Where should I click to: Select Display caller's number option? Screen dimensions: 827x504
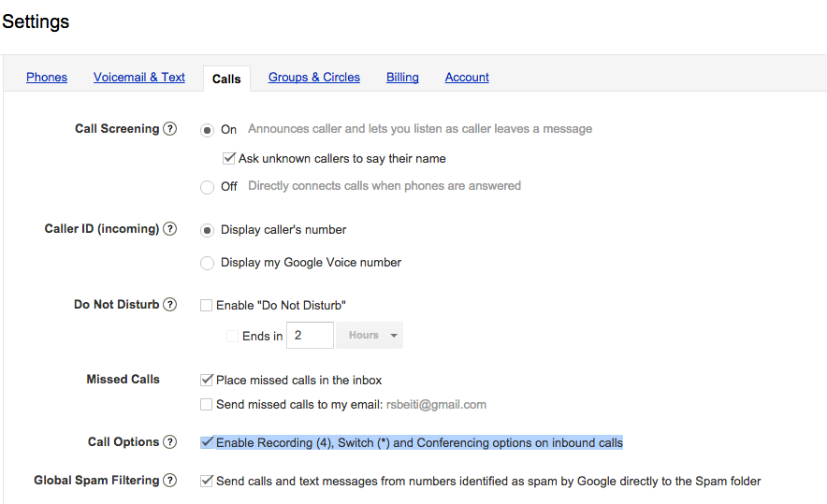tap(207, 230)
